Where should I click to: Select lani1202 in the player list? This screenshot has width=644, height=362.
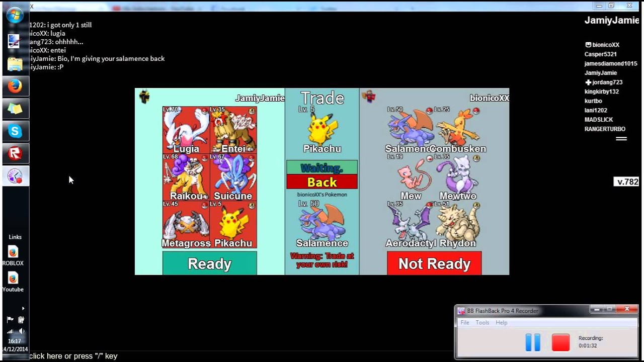(x=596, y=111)
